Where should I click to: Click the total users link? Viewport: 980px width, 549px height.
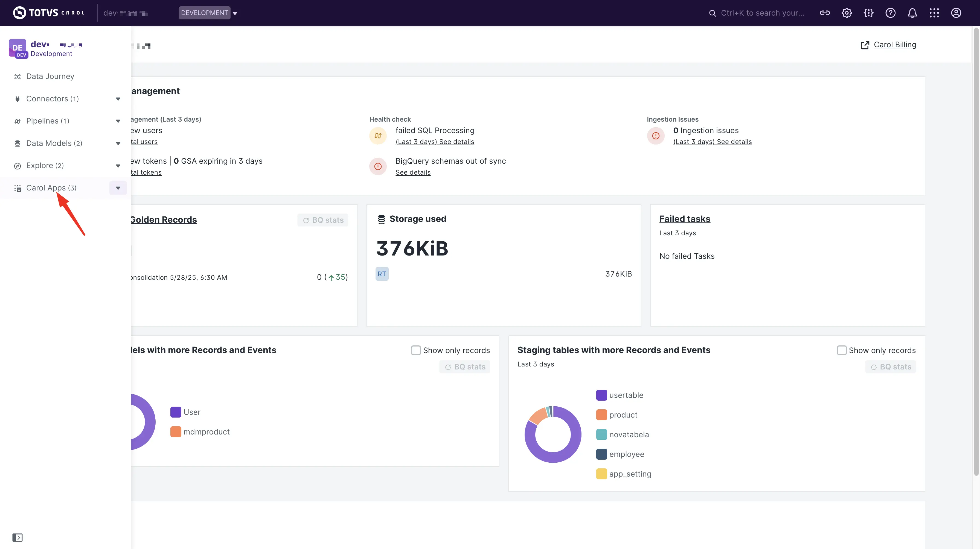click(144, 142)
